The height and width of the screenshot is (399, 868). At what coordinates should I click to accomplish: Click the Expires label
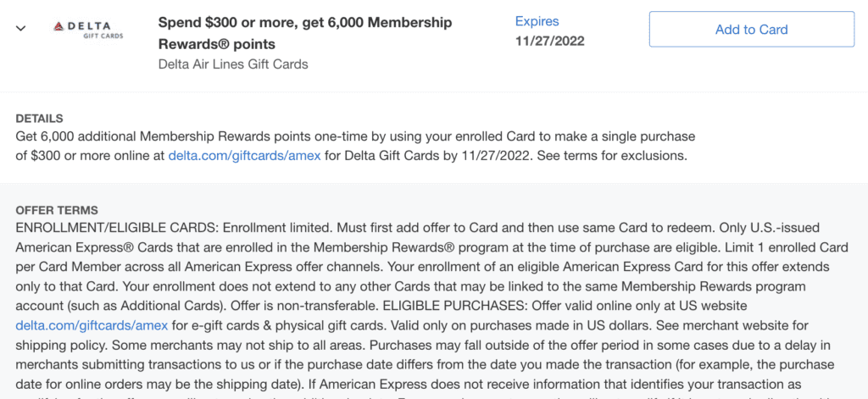click(x=537, y=21)
